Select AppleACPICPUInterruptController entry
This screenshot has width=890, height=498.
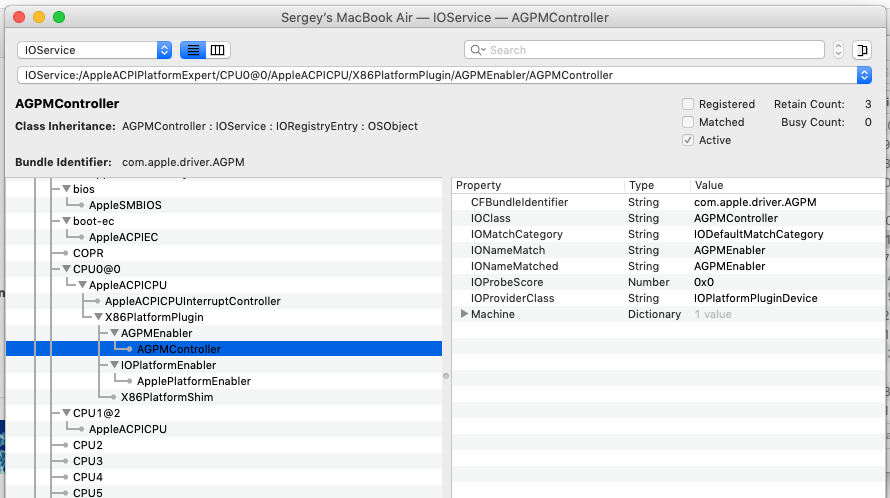tap(192, 301)
